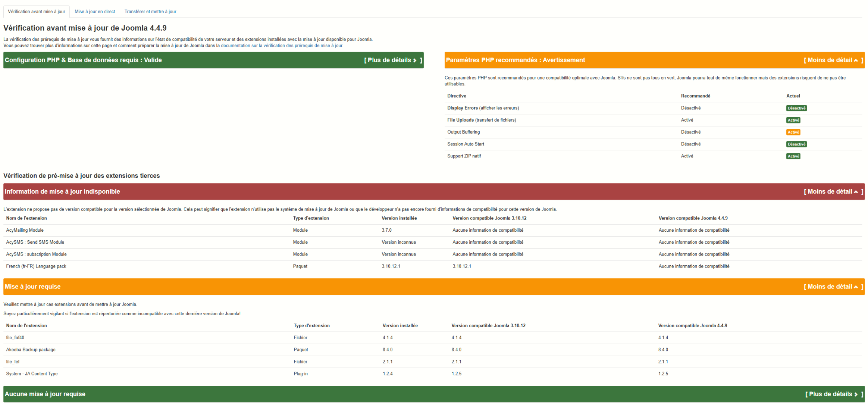Screen dimensions: 868x403
Task: Collapse 'Moins de détail' for 'Mise à jour requise'
Action: pos(833,287)
